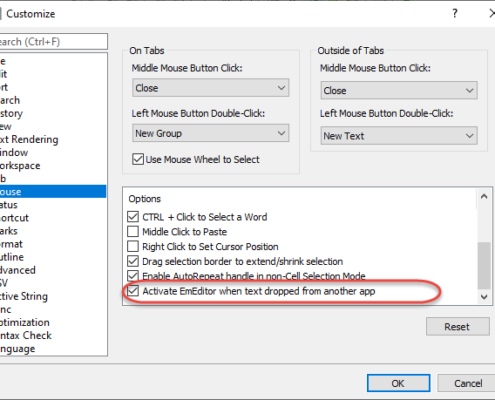Viewport: 495px width, 400px height.
Task: Click the help question mark icon
Action: pos(455,13)
